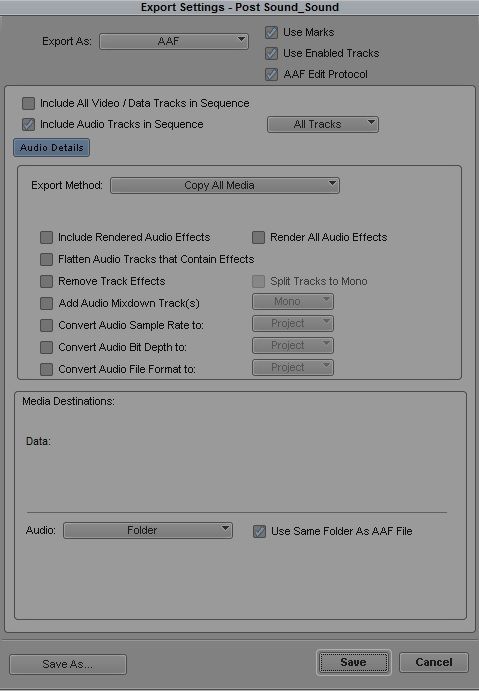Click the Save As... button

pyautogui.click(x=68, y=664)
